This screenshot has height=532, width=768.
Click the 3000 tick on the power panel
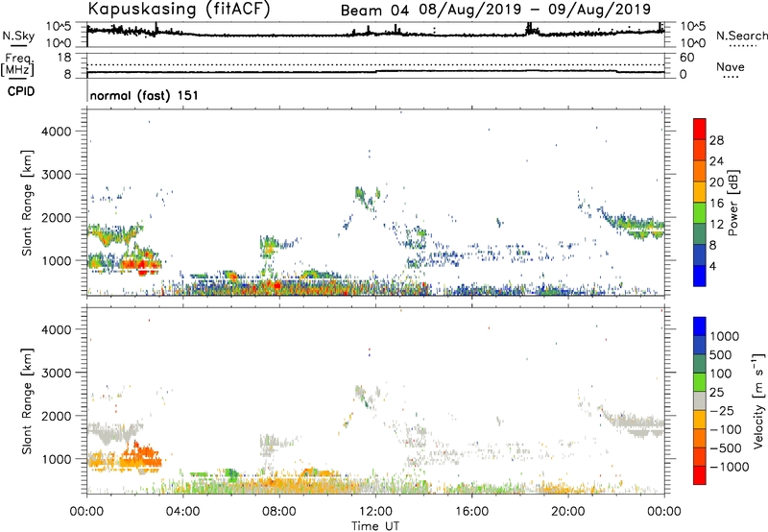click(x=56, y=175)
